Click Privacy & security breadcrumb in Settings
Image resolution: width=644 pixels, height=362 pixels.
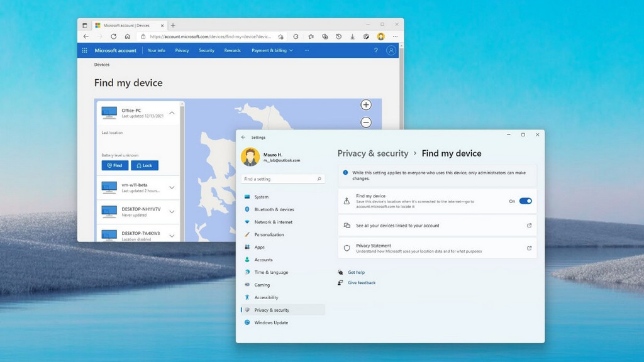coord(373,153)
